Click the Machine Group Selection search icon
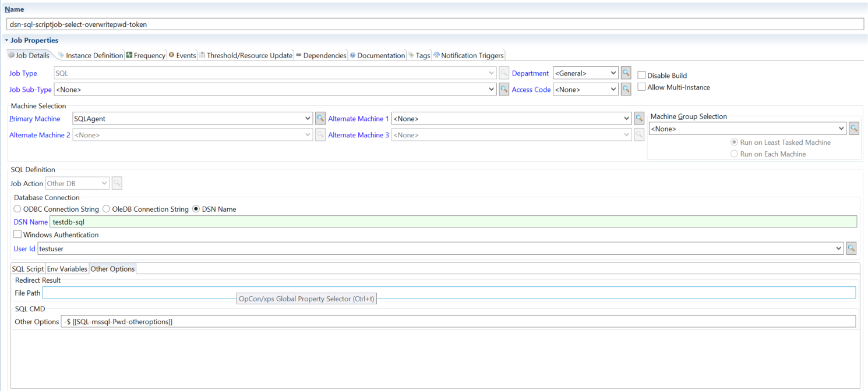The width and height of the screenshot is (868, 391). [x=853, y=129]
